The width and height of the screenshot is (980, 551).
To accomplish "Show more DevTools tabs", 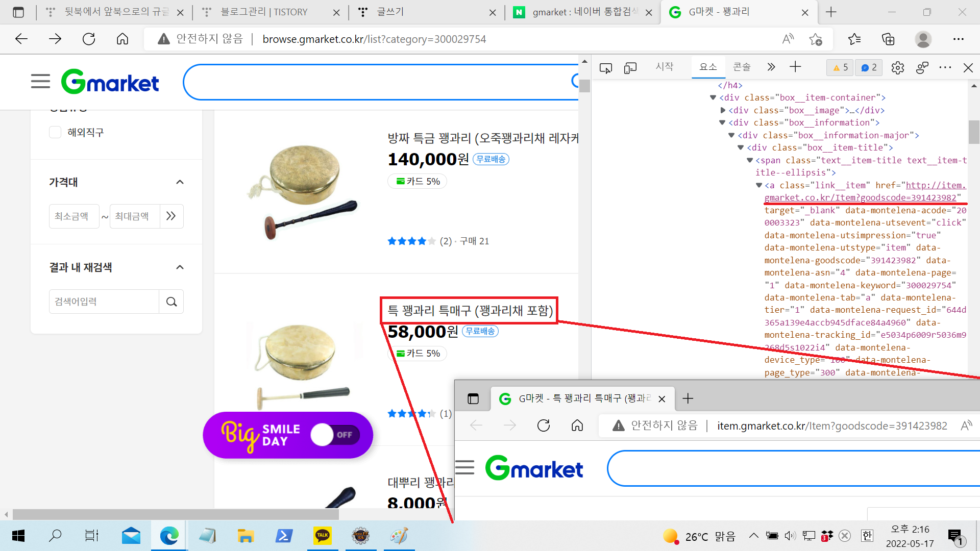I will [x=771, y=67].
